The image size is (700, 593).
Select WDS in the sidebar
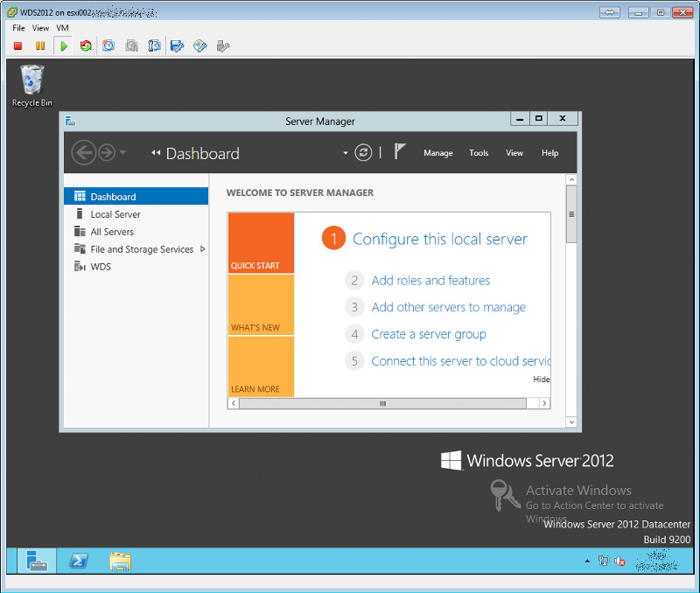click(136, 267)
